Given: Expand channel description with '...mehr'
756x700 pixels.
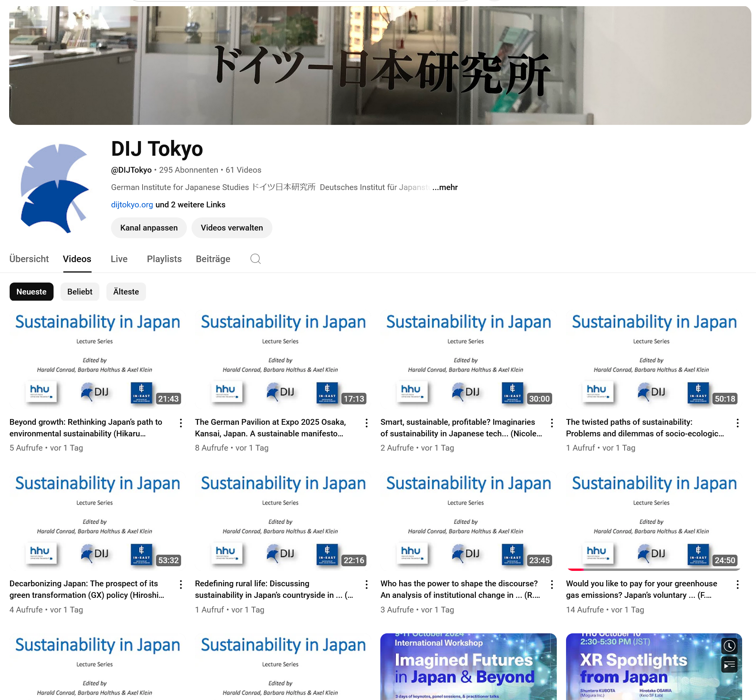Looking at the screenshot, I should click(445, 187).
